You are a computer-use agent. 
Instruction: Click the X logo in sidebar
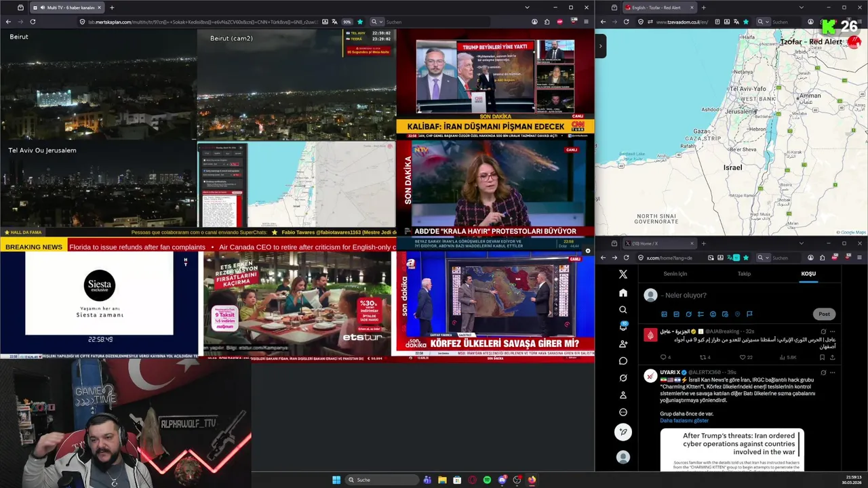(x=623, y=274)
